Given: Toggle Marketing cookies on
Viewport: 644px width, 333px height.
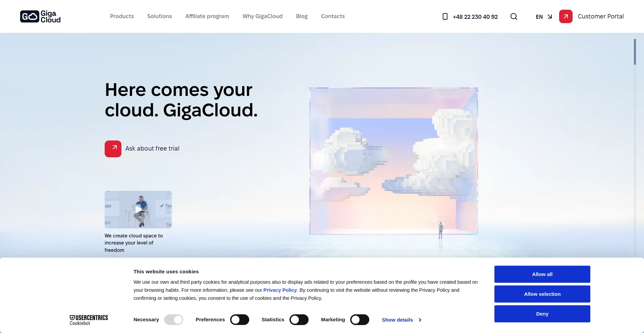Looking at the screenshot, I should 360,320.
